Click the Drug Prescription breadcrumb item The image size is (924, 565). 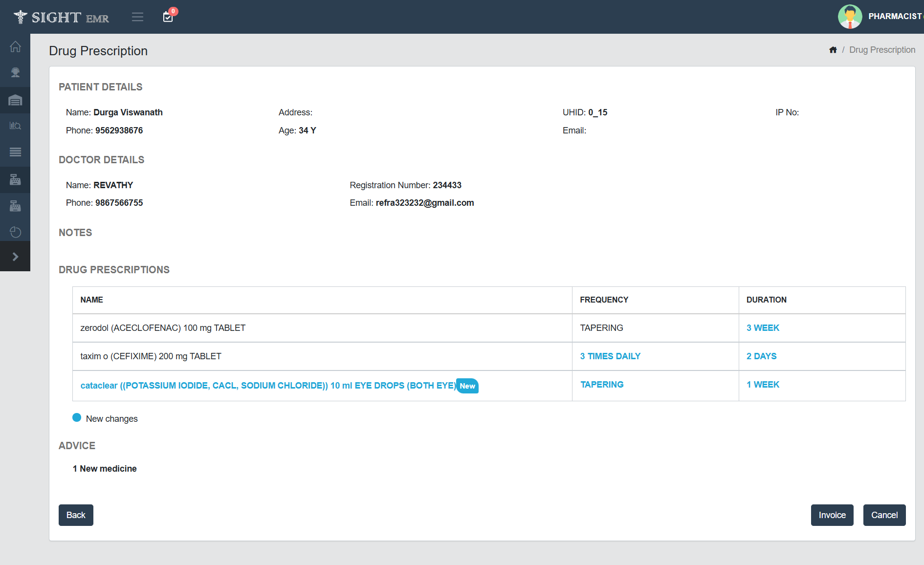tap(882, 50)
